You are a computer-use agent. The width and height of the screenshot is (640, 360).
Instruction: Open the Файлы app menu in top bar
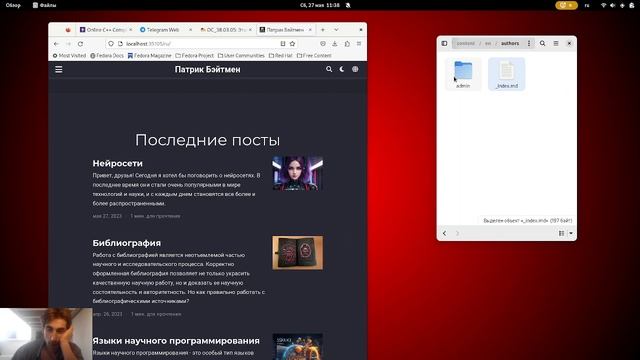click(x=44, y=5)
